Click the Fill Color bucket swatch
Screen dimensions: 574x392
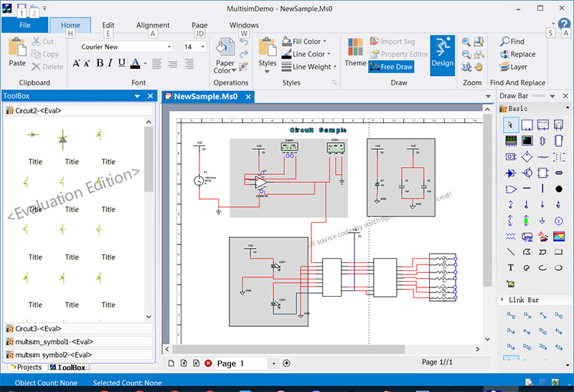286,42
